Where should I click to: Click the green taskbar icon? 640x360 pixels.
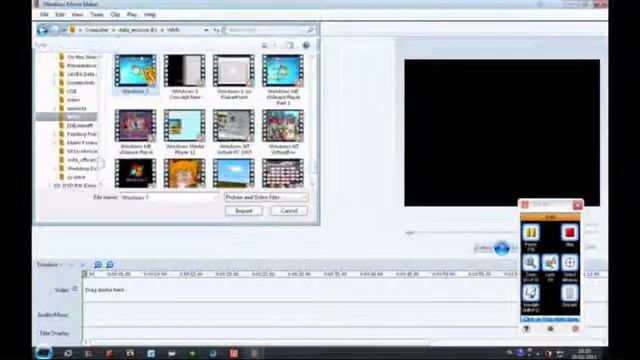click(x=192, y=353)
